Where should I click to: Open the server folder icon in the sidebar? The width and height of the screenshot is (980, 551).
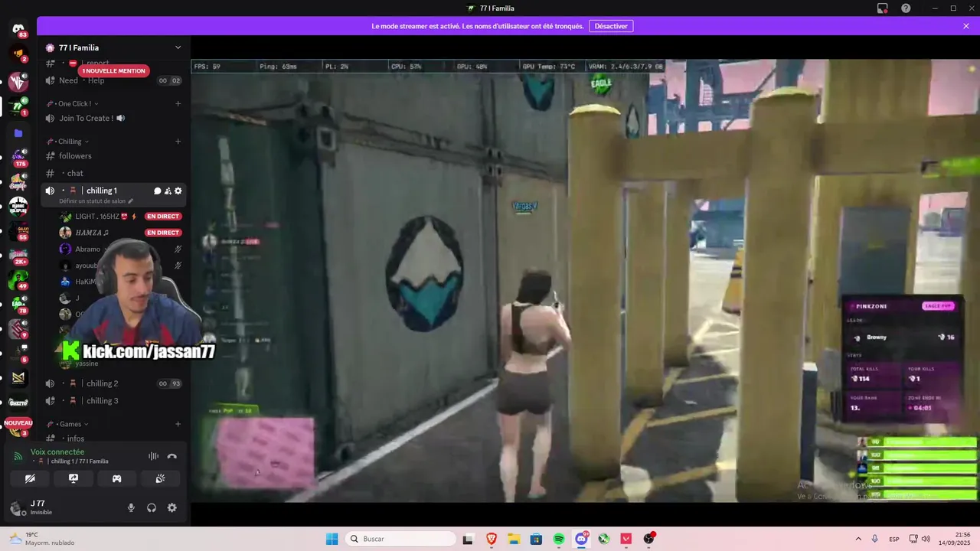pyautogui.click(x=18, y=133)
